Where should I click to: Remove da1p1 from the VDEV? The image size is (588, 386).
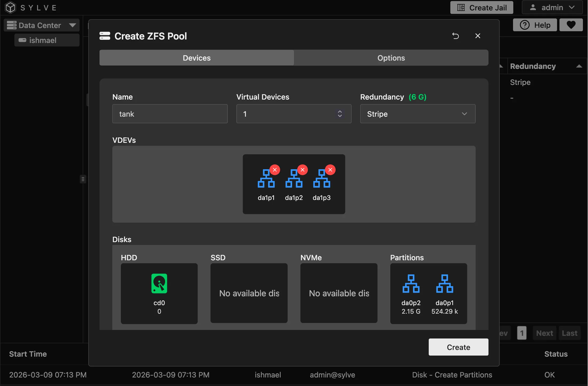click(x=275, y=170)
